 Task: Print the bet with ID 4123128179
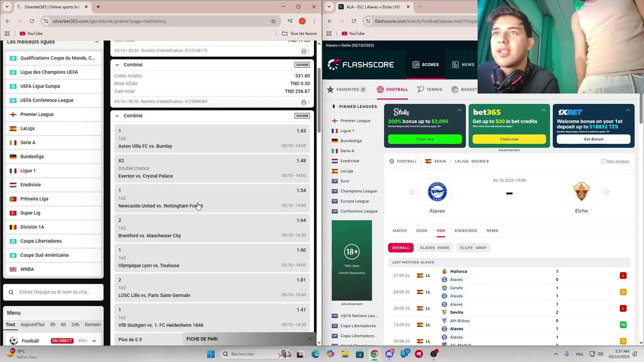click(x=303, y=51)
